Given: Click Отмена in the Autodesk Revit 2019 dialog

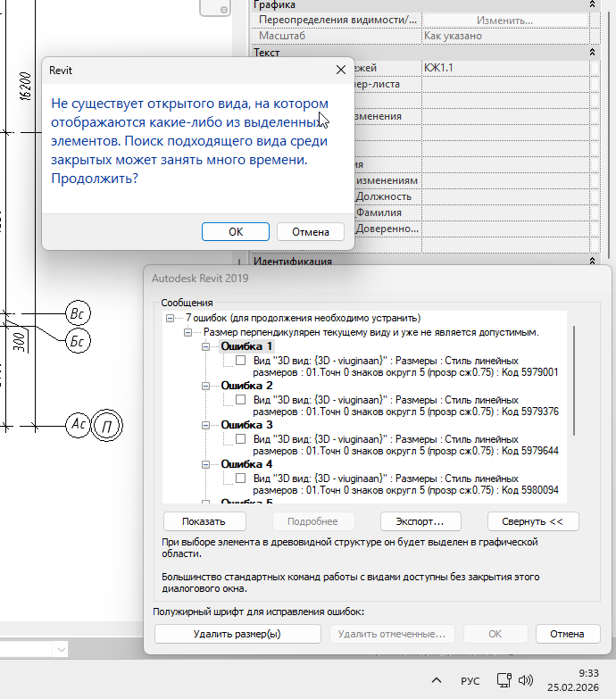Looking at the screenshot, I should coord(568,634).
